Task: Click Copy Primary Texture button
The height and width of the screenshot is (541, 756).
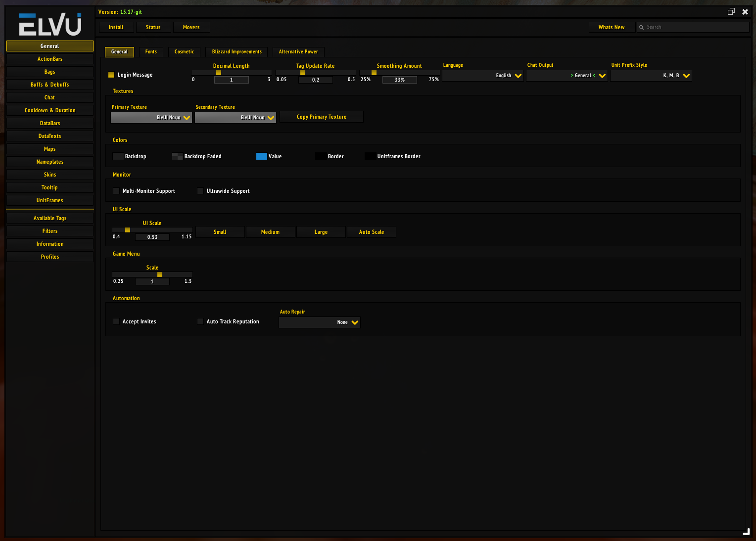Action: point(322,117)
